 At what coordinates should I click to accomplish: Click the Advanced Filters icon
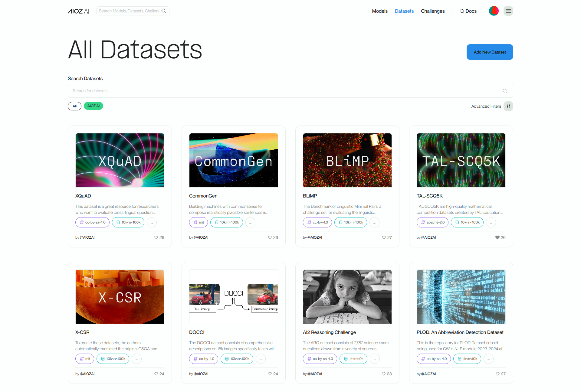tap(508, 106)
